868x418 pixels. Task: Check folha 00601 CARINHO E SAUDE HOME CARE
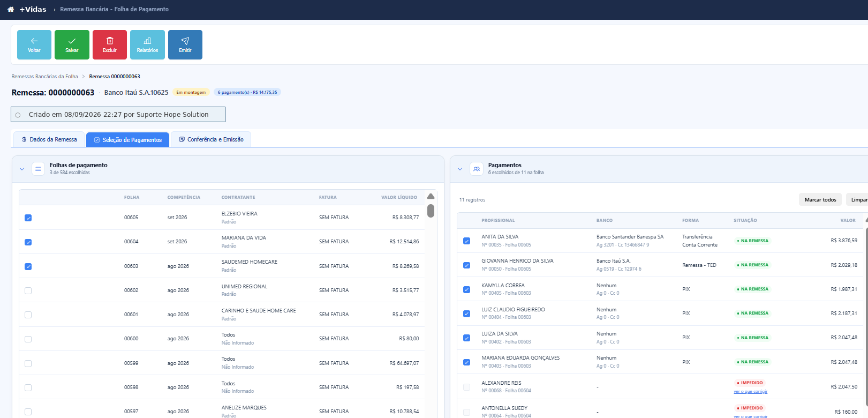tap(28, 315)
